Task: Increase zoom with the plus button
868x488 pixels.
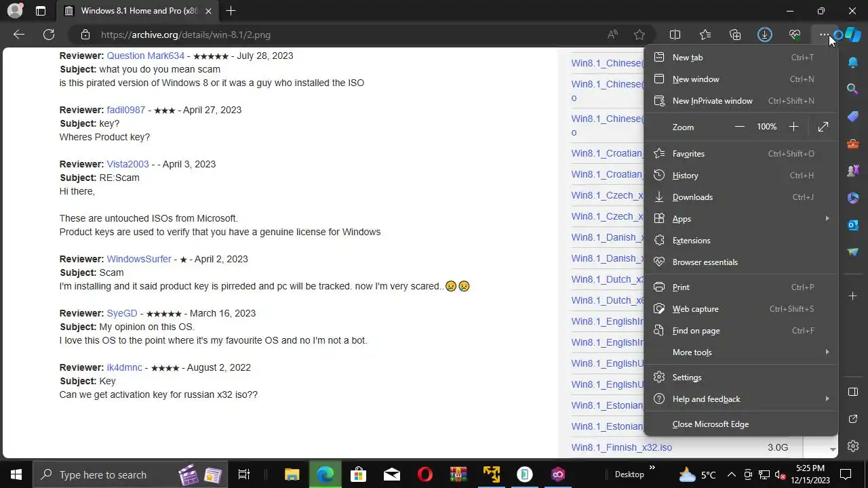Action: [x=793, y=127]
